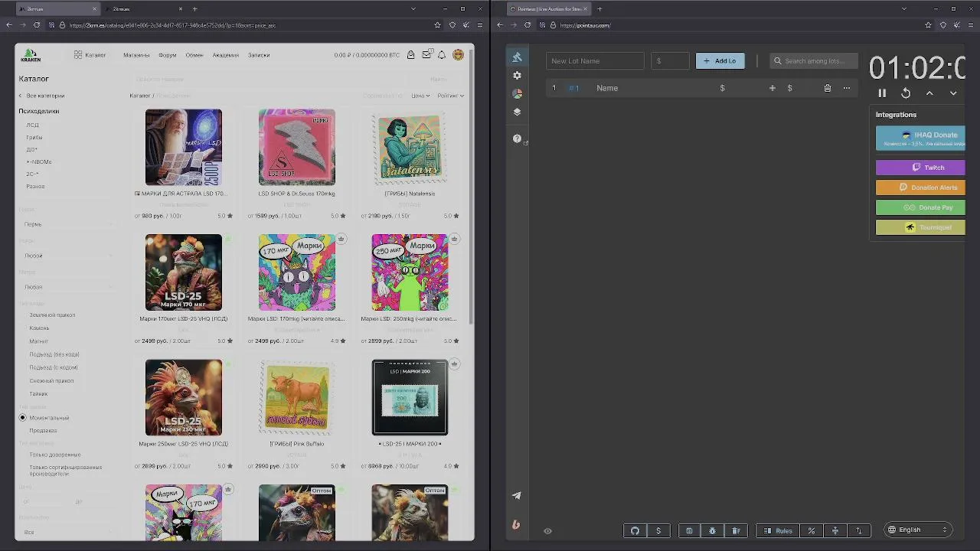Open the mail envelope icon in site header
The height and width of the screenshot is (551, 980).
pyautogui.click(x=426, y=55)
